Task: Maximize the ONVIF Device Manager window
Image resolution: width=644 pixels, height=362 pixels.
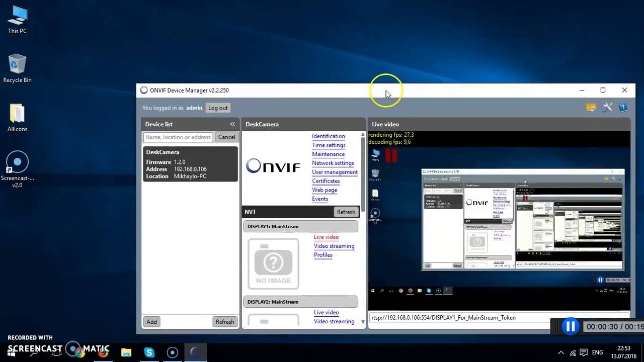Action: point(603,90)
